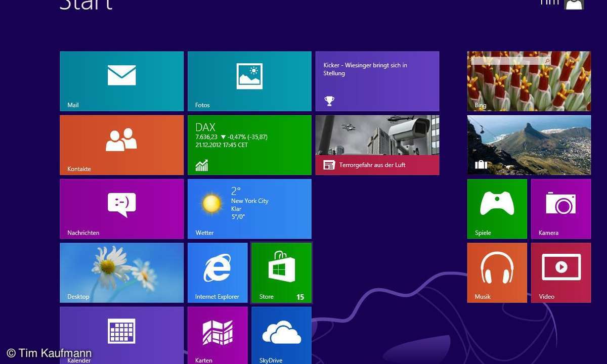
Task: Click '21.12.2012 17:45 CET' timestamp
Action: tap(222, 145)
